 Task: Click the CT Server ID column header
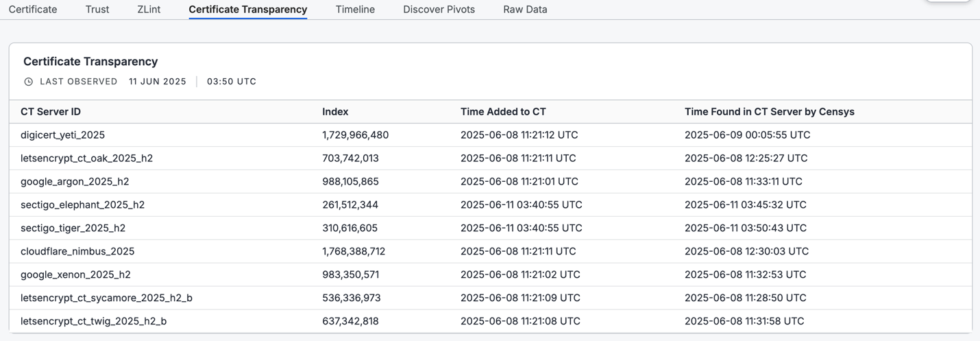point(51,112)
